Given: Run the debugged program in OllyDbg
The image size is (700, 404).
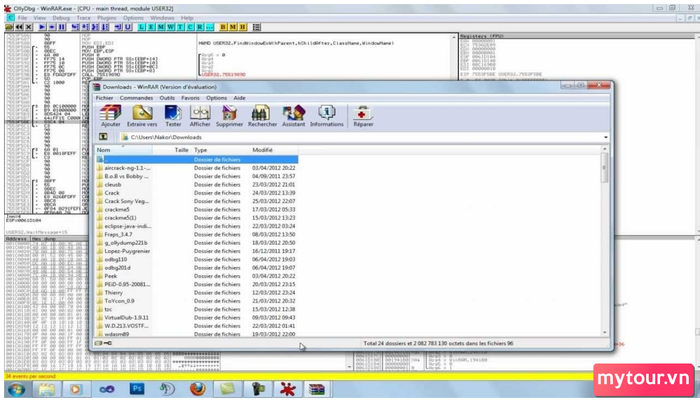Looking at the screenshot, I should coord(42,27).
